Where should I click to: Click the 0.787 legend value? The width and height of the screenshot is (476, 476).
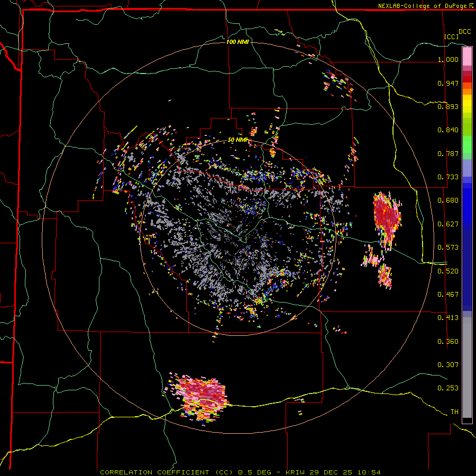(x=448, y=153)
